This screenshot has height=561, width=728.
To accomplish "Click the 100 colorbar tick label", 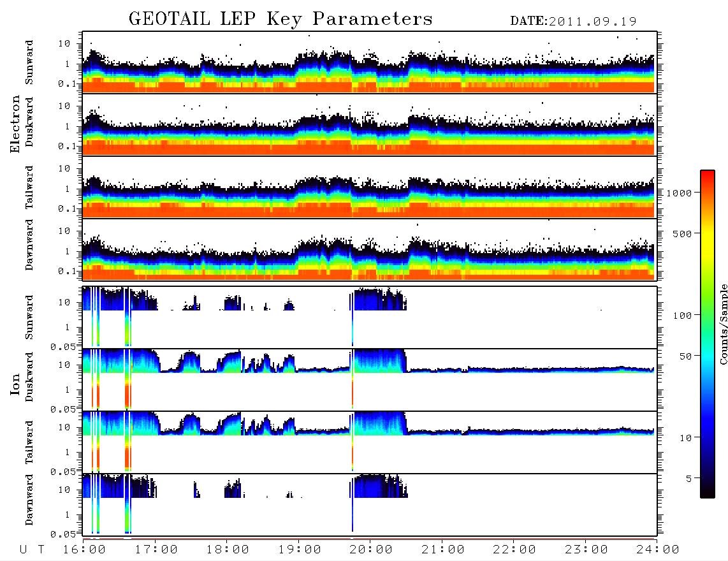I will tap(682, 316).
